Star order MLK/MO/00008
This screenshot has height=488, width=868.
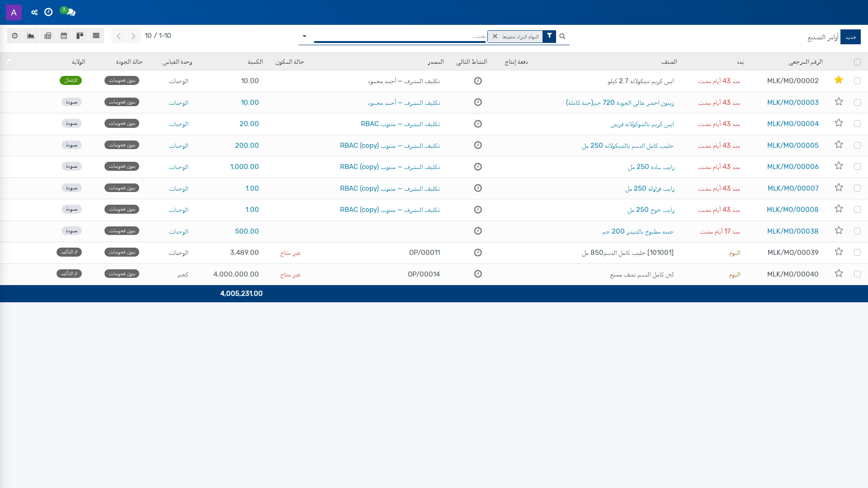pyautogui.click(x=839, y=209)
